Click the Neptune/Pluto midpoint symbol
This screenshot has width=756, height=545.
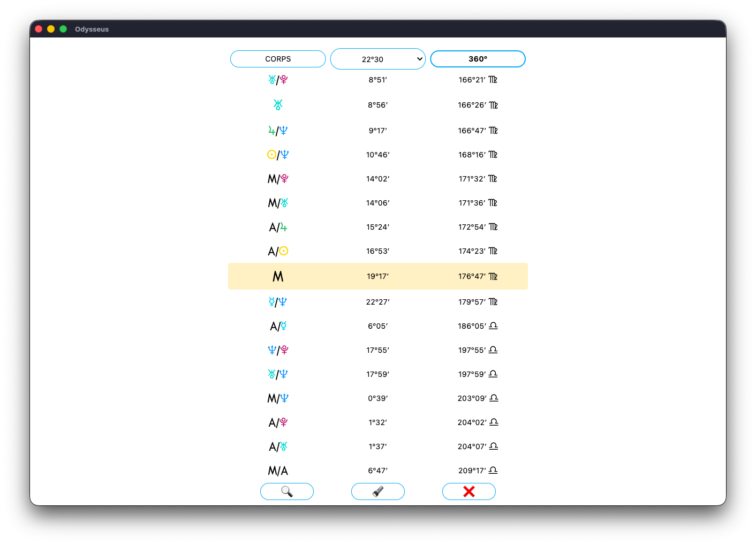tap(278, 350)
